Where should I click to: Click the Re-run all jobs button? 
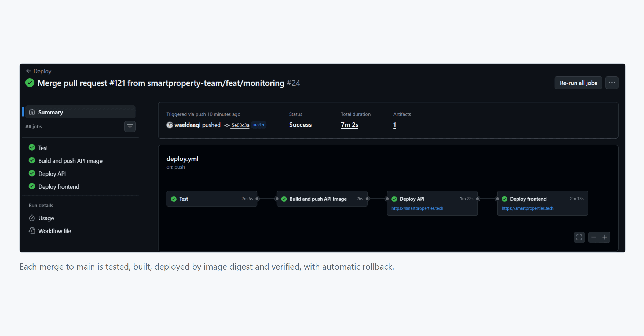pos(578,83)
